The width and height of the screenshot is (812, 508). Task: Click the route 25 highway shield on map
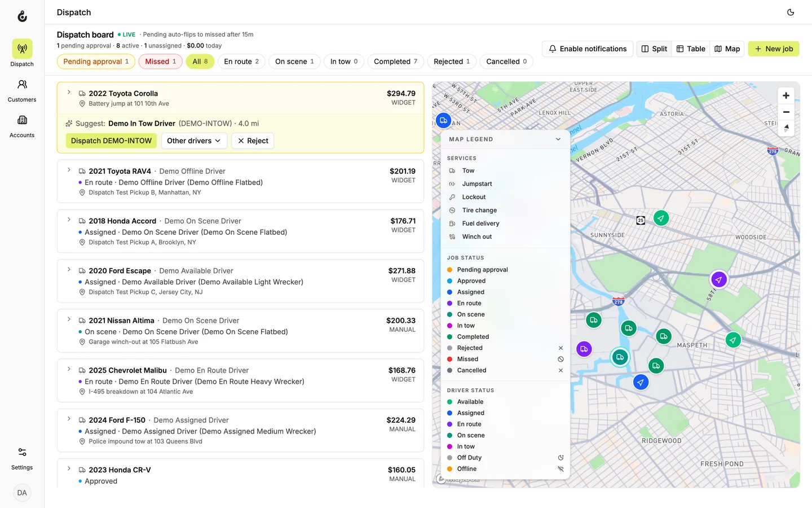[x=641, y=220]
